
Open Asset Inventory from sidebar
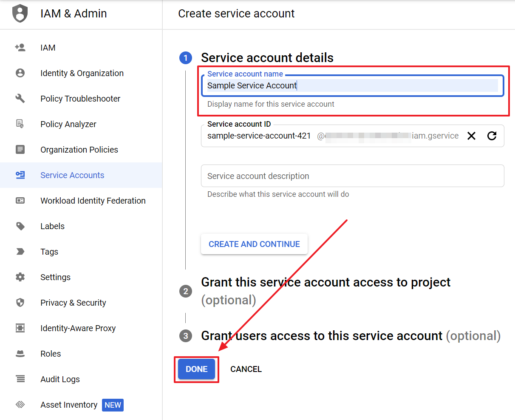69,405
